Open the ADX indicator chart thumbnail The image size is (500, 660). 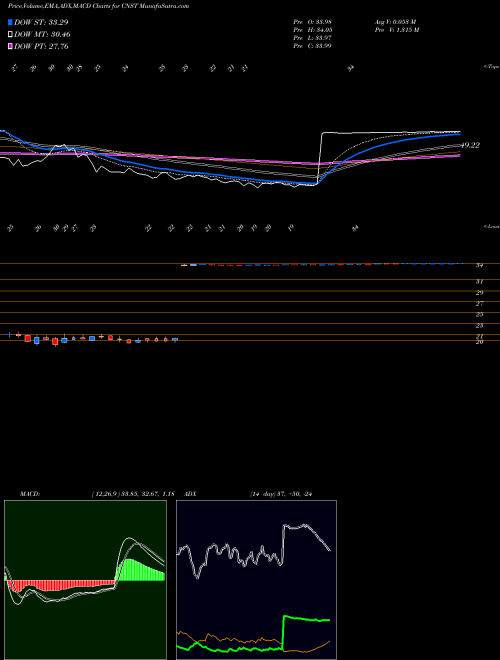coord(256,580)
